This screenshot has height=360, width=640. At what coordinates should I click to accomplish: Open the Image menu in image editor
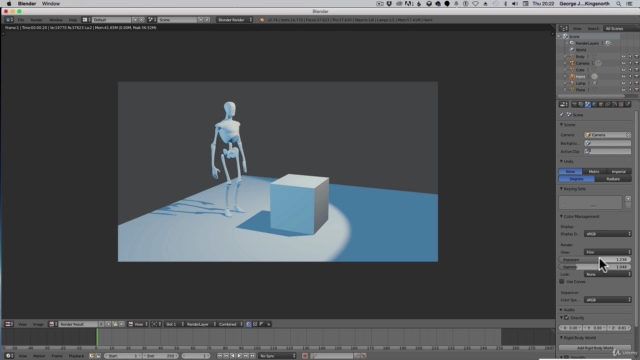point(38,324)
